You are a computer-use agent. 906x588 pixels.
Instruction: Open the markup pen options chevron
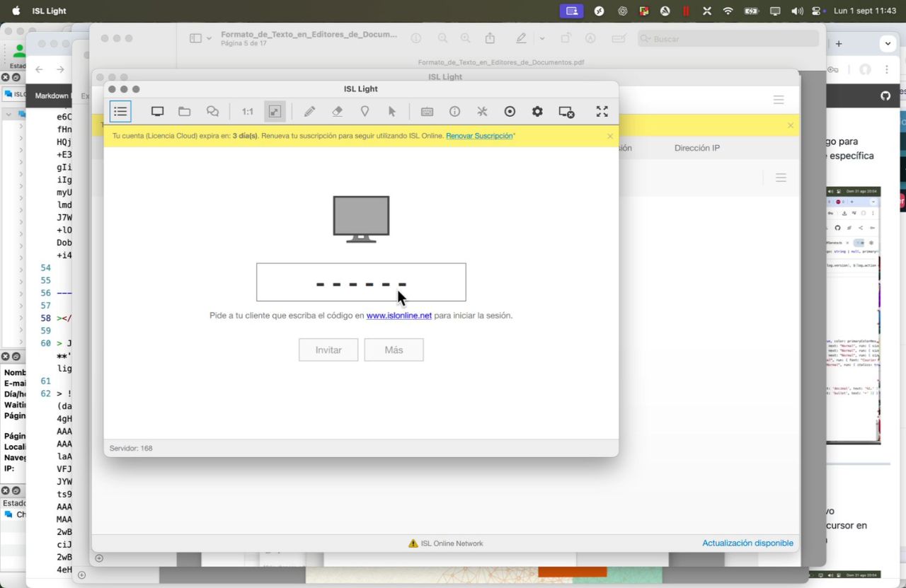542,38
